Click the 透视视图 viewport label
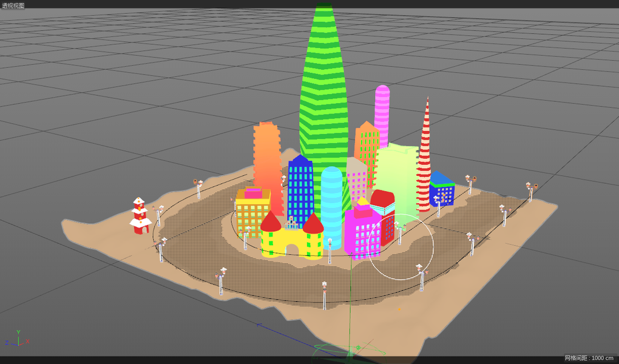This screenshot has width=619, height=364. (13, 5)
